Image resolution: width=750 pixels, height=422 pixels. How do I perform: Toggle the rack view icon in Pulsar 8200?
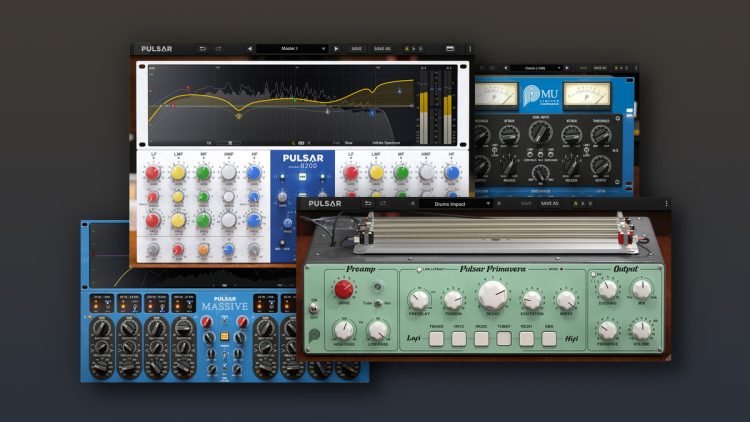pos(450,49)
